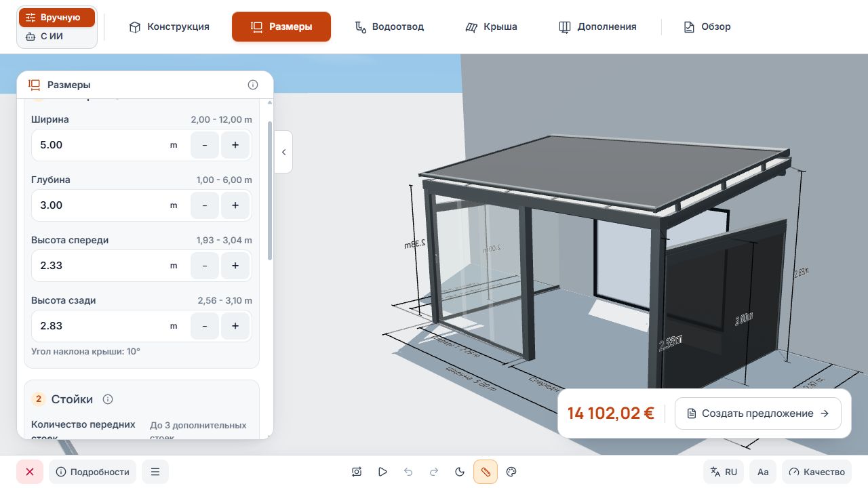Collapse the side panel with the chevron
This screenshot has height=488, width=868.
(x=283, y=152)
